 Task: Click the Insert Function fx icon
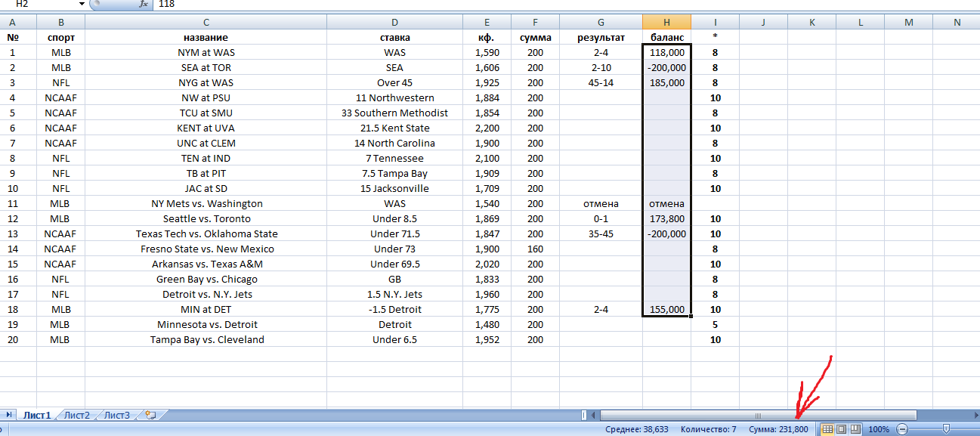click(144, 5)
